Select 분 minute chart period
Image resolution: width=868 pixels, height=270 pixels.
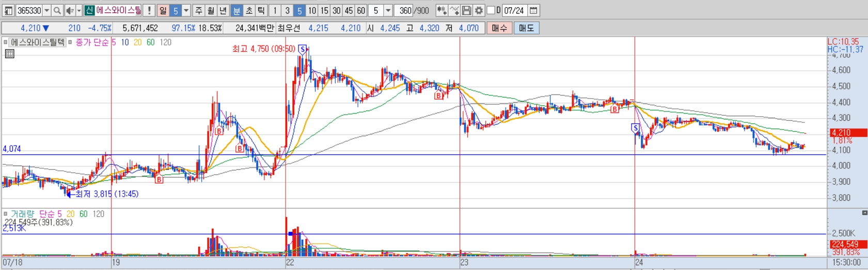(236, 10)
